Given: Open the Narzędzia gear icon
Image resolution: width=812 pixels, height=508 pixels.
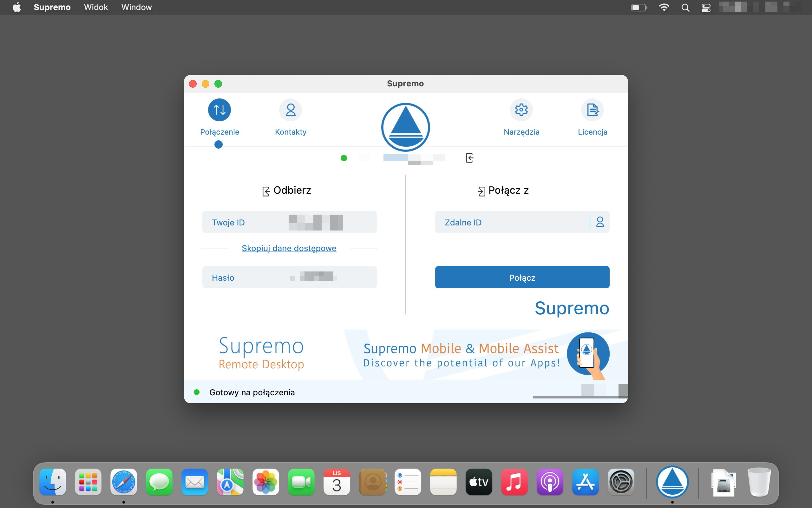Looking at the screenshot, I should click(521, 110).
